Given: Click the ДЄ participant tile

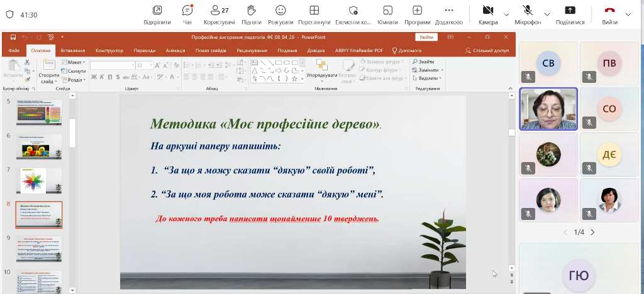Looking at the screenshot, I should point(609,154).
